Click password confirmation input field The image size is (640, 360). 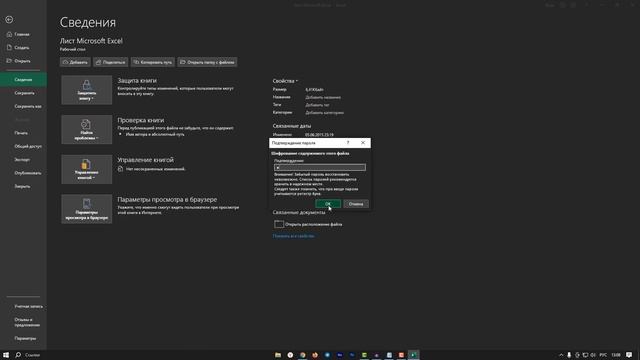320,167
